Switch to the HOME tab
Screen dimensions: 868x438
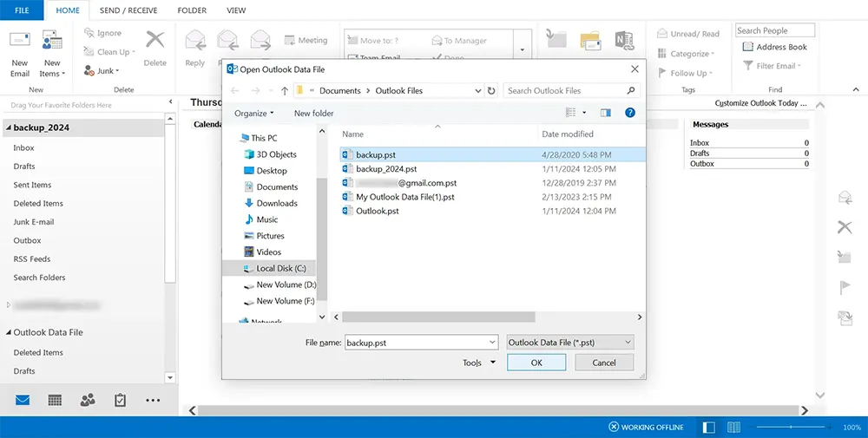coord(68,10)
